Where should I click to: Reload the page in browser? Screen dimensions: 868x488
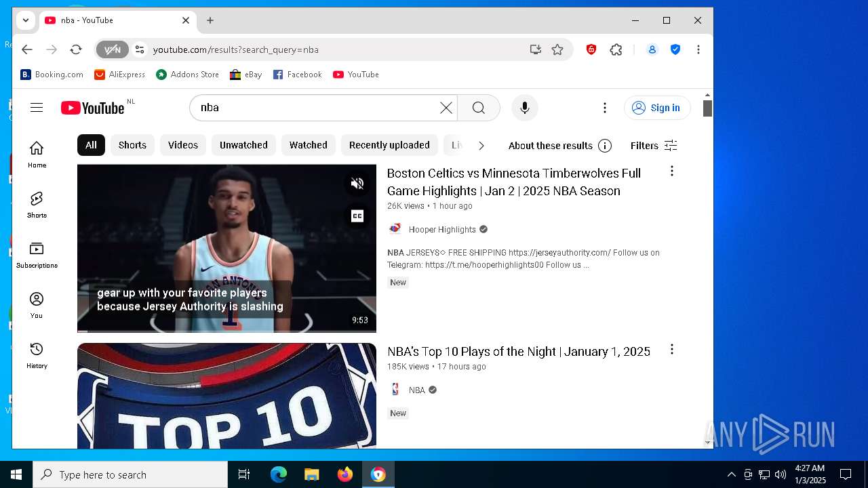pos(76,49)
